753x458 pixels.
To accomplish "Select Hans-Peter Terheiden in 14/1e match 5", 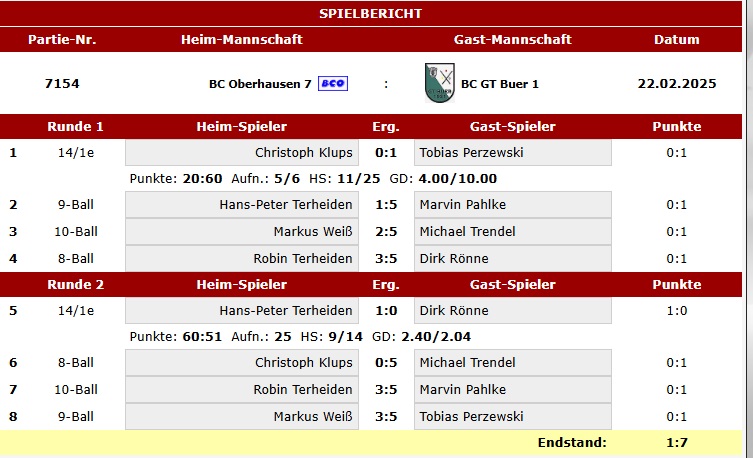I will click(242, 311).
